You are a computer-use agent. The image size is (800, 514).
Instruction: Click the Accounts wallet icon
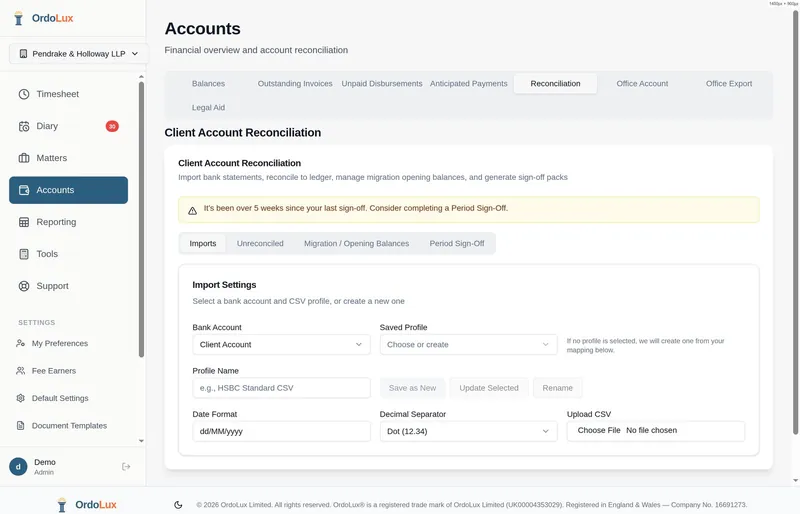pyautogui.click(x=24, y=190)
